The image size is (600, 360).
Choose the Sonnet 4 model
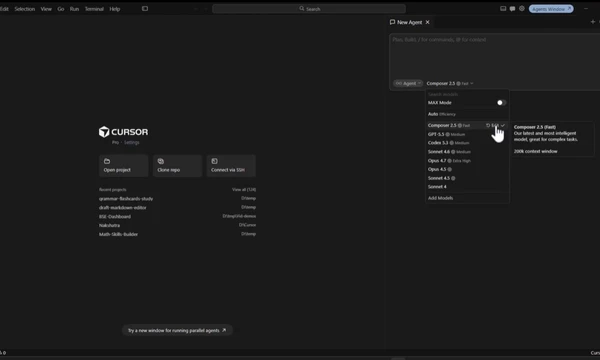coord(467,187)
